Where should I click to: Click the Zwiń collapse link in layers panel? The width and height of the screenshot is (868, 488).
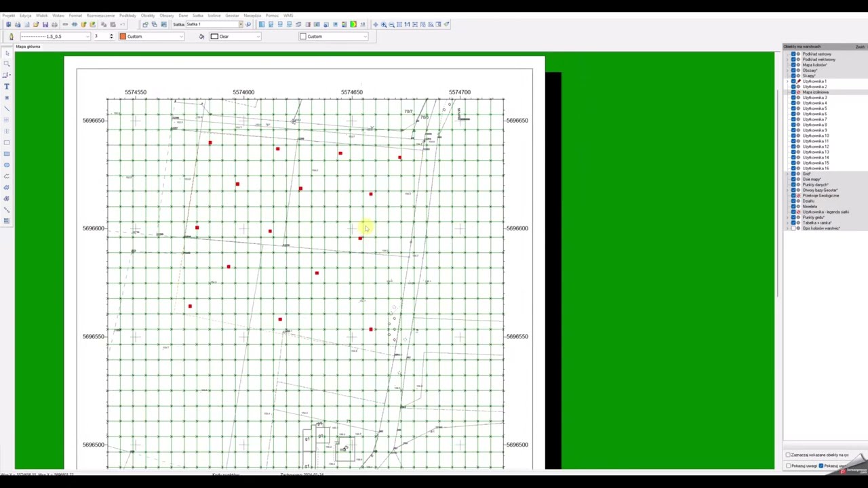pyautogui.click(x=860, y=47)
